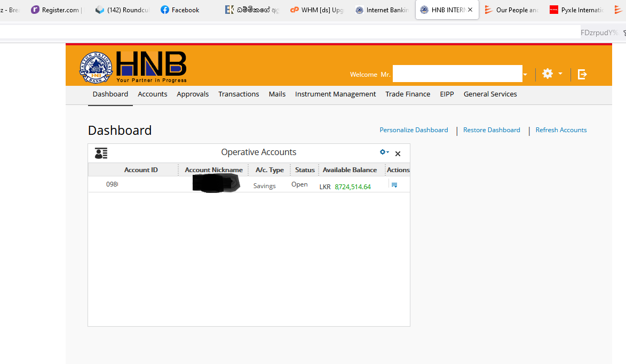This screenshot has width=626, height=364.
Task: Click the Facebook tab icon
Action: pyautogui.click(x=164, y=10)
